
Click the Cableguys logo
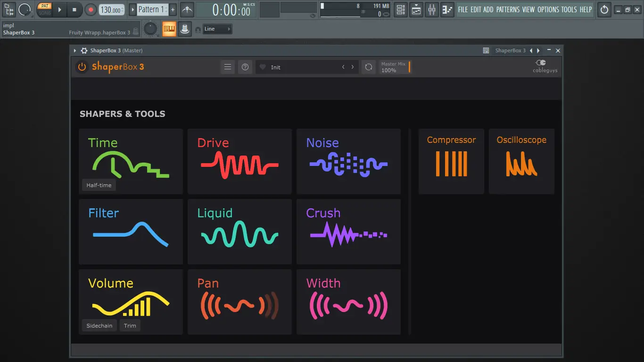coord(545,66)
